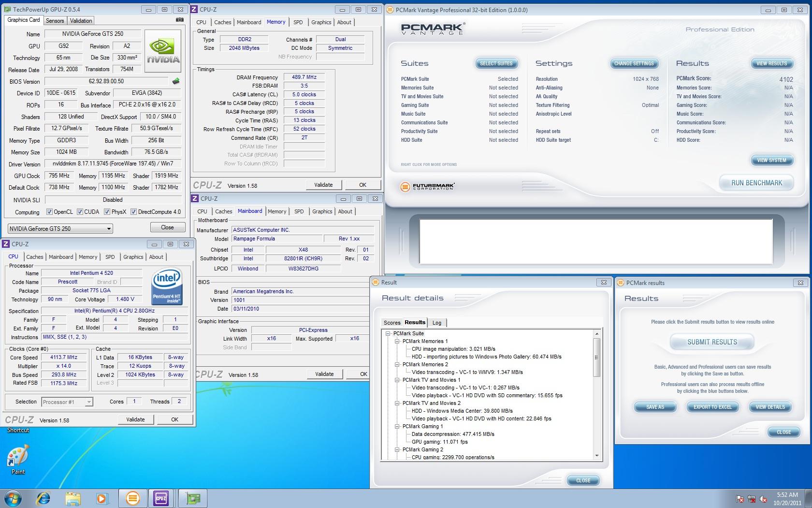
Task: Collapse the PCMark Memories 1 node
Action: 397,341
